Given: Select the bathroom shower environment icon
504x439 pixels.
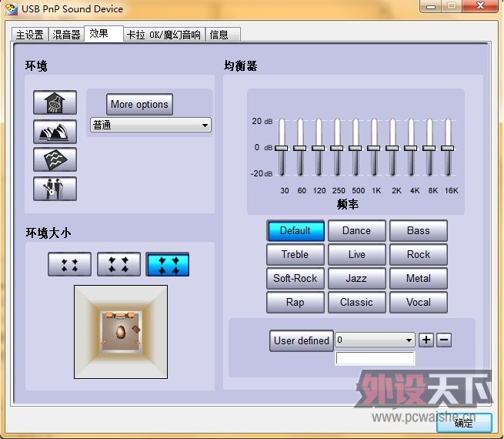Looking at the screenshot, I should [x=55, y=103].
